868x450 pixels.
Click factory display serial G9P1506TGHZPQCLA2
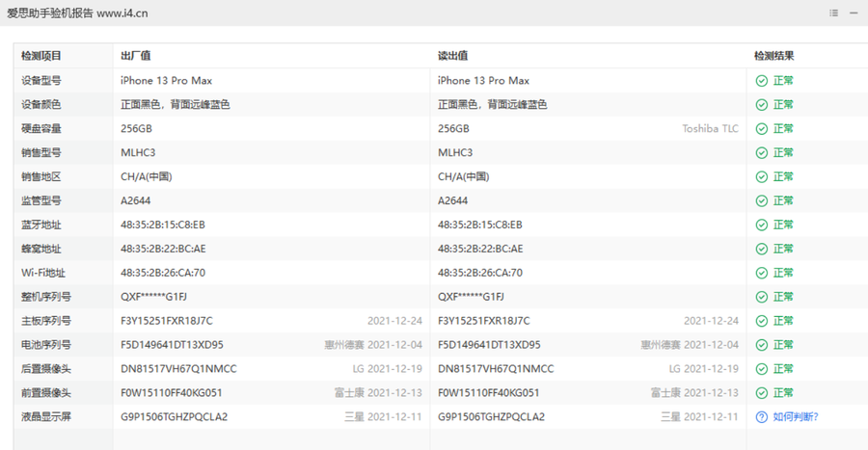(174, 417)
